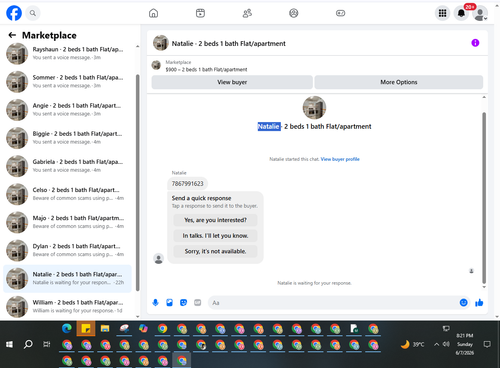Attach a photo using the image icon

(x=169, y=302)
